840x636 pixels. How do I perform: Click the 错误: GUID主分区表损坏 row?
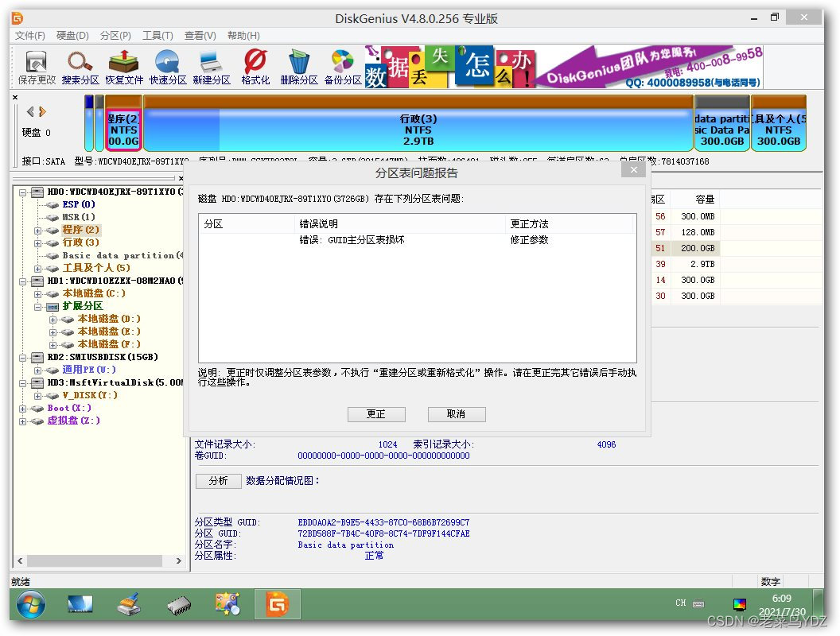416,240
